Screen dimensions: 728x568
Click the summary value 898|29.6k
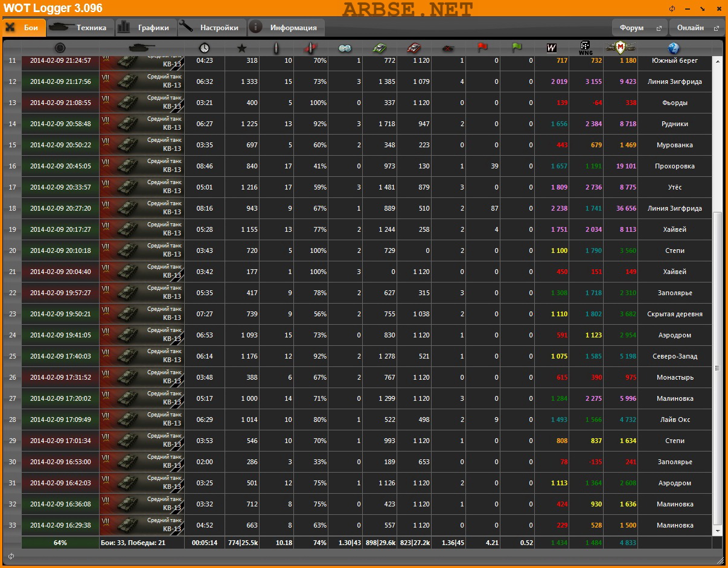[380, 543]
